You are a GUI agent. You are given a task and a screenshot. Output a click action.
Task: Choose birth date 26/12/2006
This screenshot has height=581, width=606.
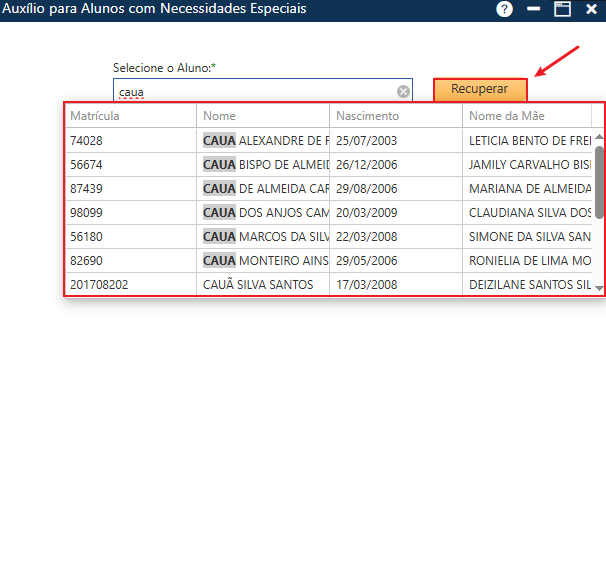[x=366, y=165]
